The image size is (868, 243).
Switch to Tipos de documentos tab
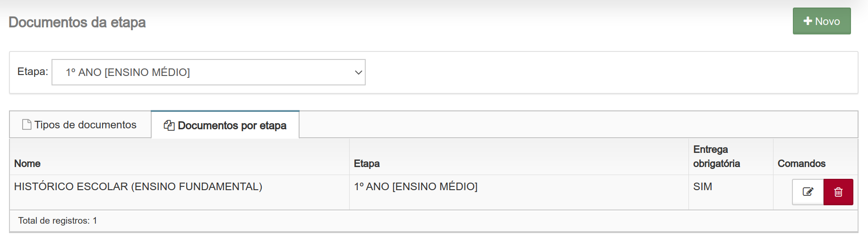tap(80, 125)
